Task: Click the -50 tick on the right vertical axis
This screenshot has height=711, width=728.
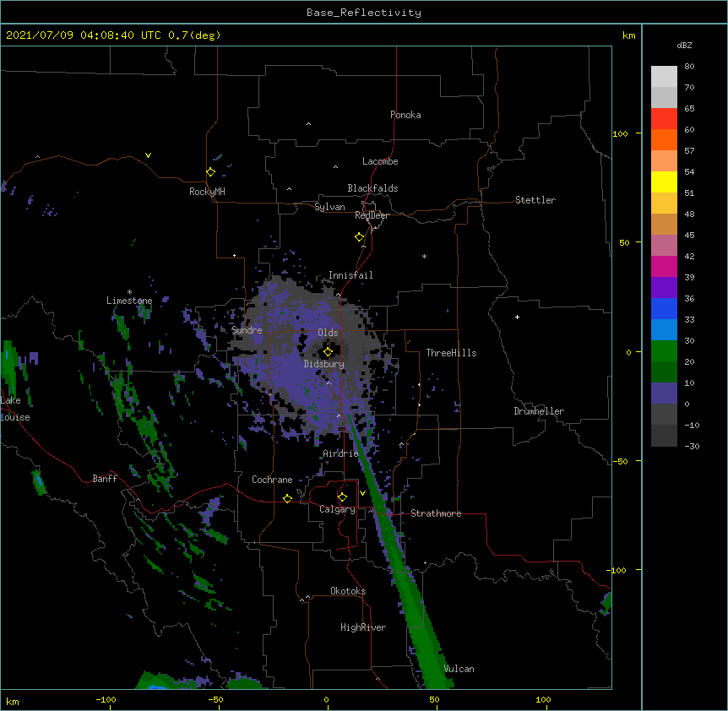Action: pyautogui.click(x=620, y=461)
